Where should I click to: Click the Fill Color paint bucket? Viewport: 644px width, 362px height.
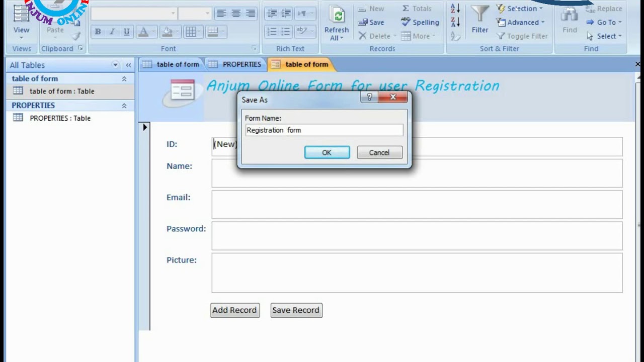[167, 32]
